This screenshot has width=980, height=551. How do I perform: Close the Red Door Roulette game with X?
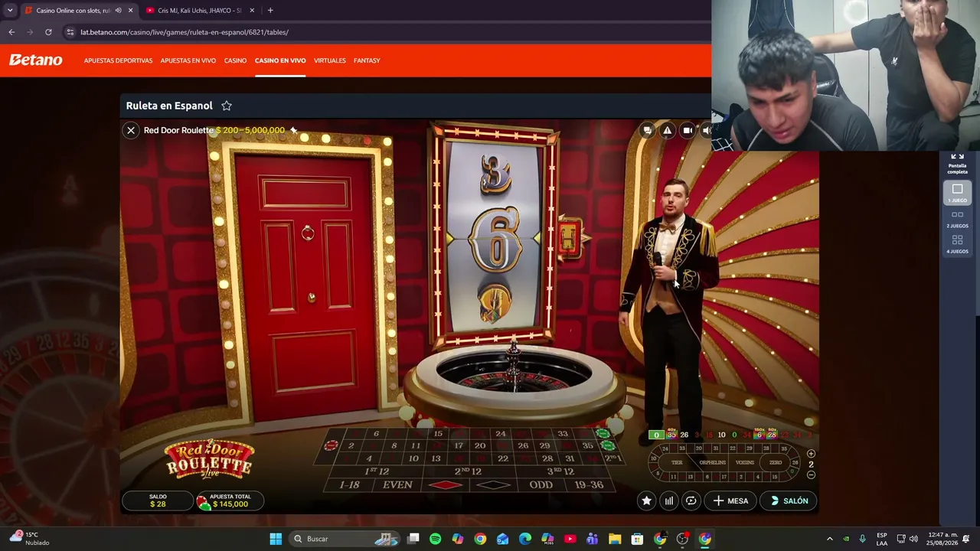click(131, 130)
